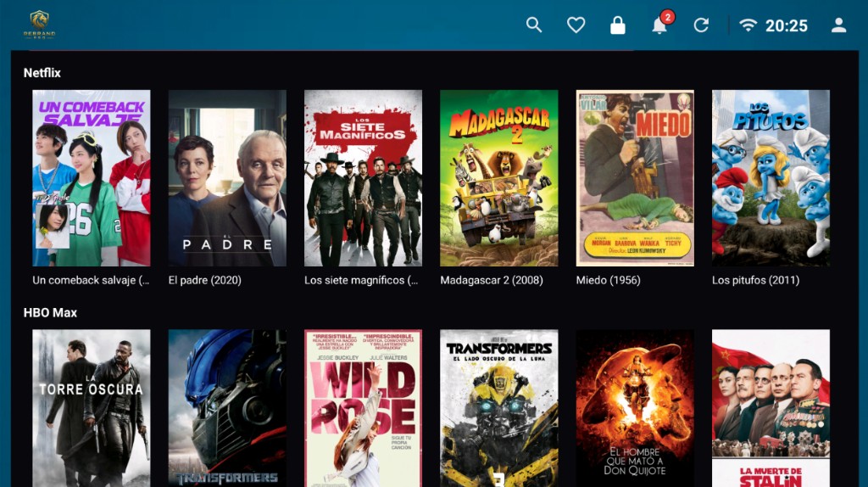Open notifications bell with 2 badge
868x487 pixels.
click(x=661, y=23)
